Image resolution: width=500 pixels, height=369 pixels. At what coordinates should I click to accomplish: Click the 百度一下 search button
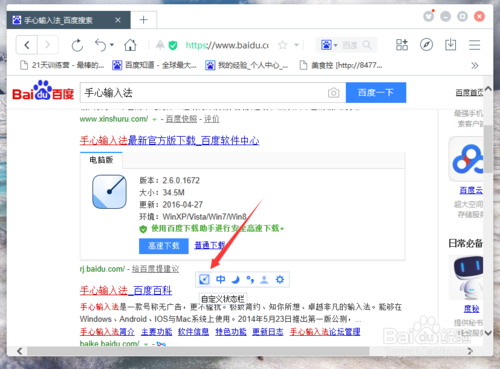(376, 92)
